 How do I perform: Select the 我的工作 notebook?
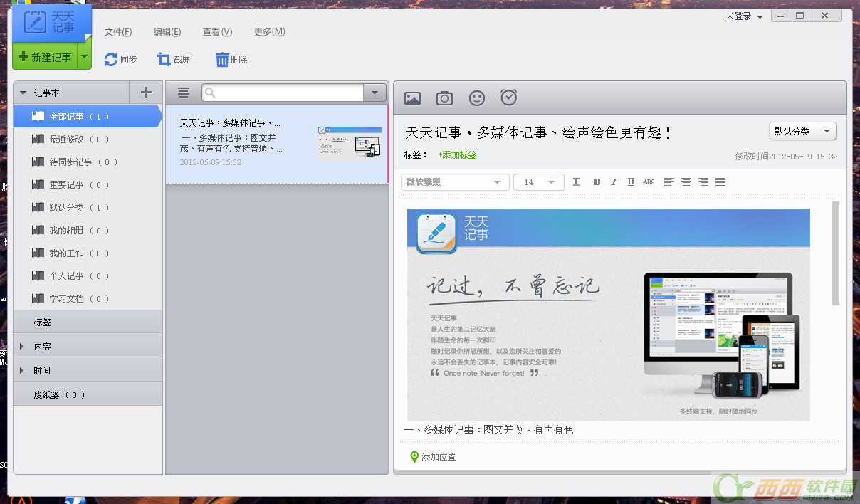pyautogui.click(x=88, y=253)
